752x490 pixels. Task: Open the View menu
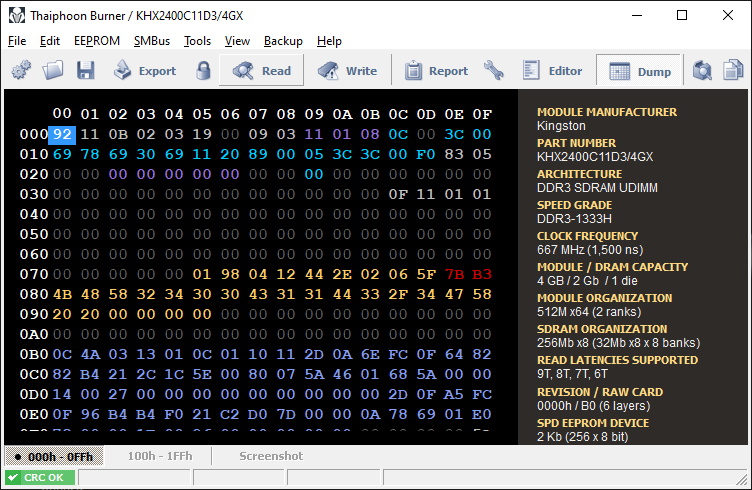237,41
